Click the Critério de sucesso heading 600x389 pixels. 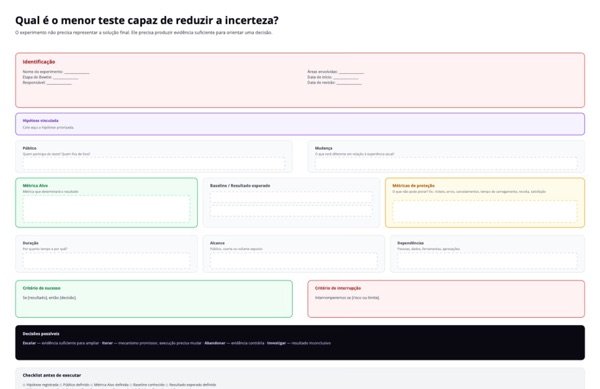click(x=41, y=288)
